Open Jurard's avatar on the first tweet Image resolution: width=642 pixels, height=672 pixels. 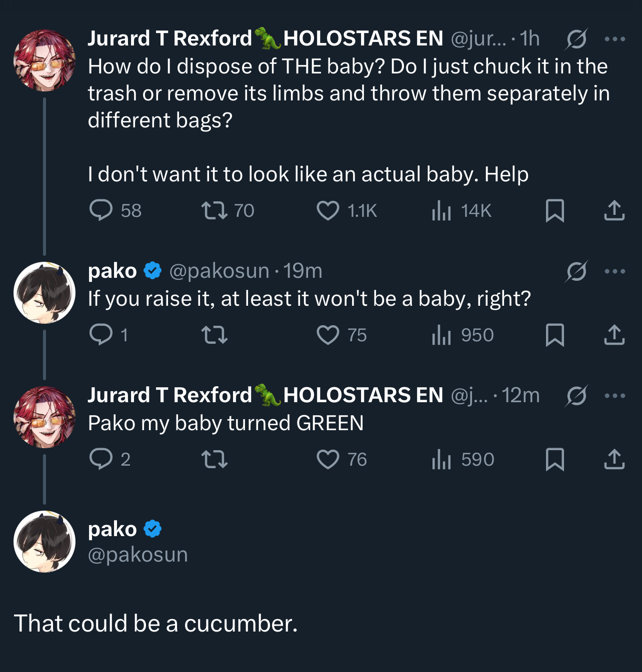[x=44, y=60]
